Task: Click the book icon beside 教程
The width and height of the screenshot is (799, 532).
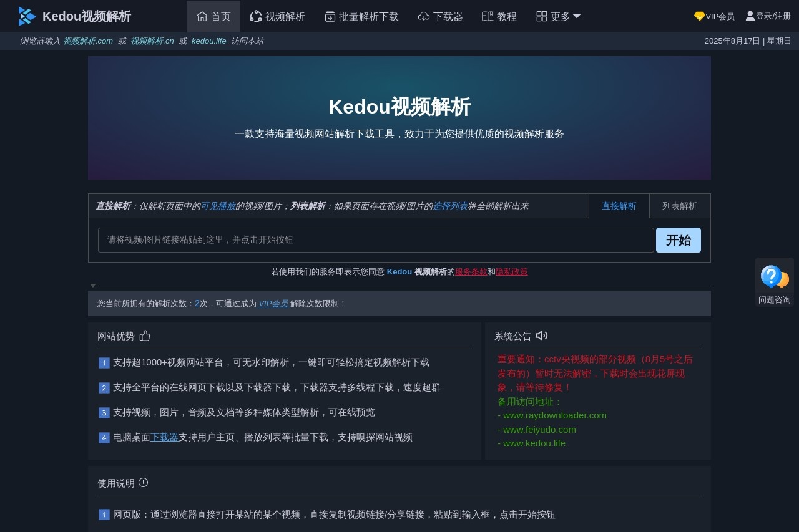Action: pos(488,16)
